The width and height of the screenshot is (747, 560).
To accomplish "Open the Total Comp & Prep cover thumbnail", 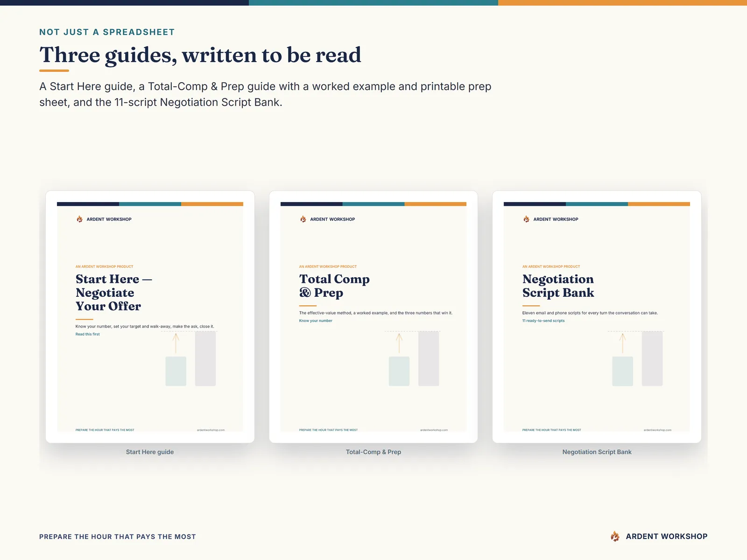I will tap(373, 317).
